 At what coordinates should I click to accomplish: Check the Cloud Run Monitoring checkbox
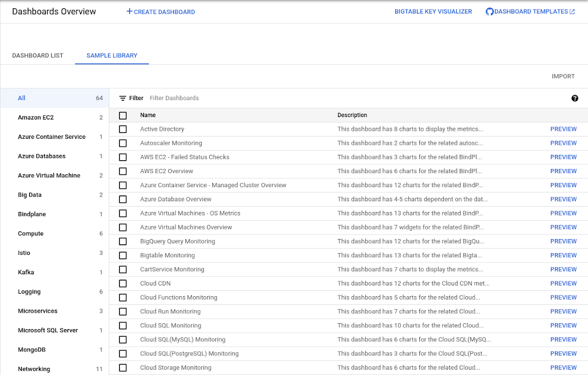coord(123,311)
